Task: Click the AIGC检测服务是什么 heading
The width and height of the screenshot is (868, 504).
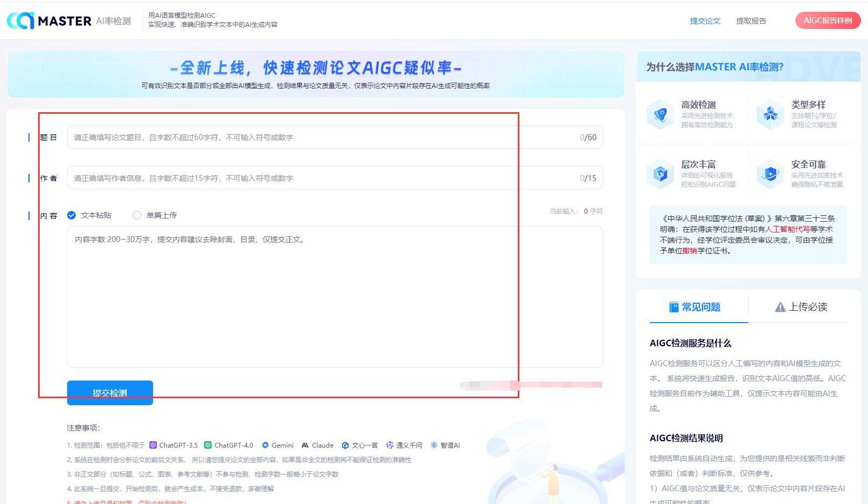Action: (691, 343)
